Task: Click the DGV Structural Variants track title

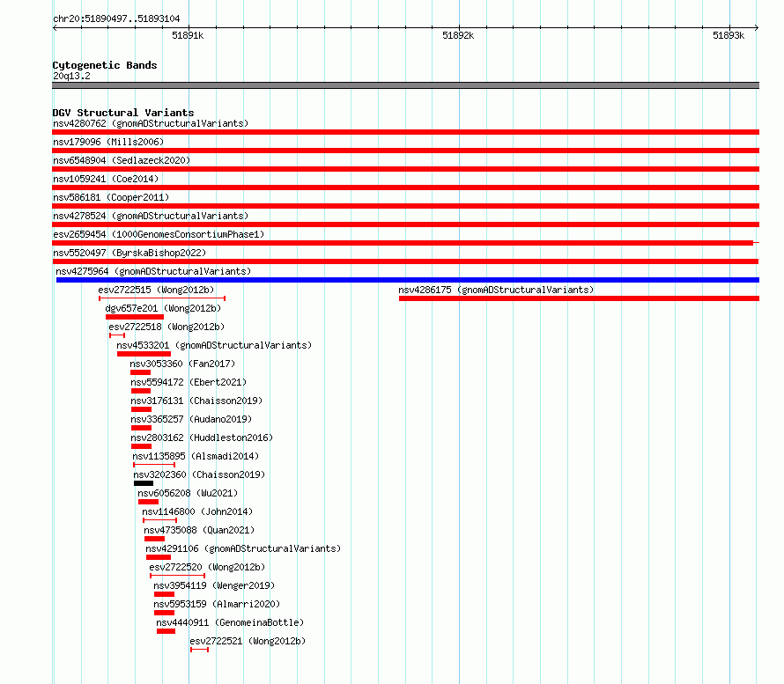Action: pyautogui.click(x=123, y=113)
